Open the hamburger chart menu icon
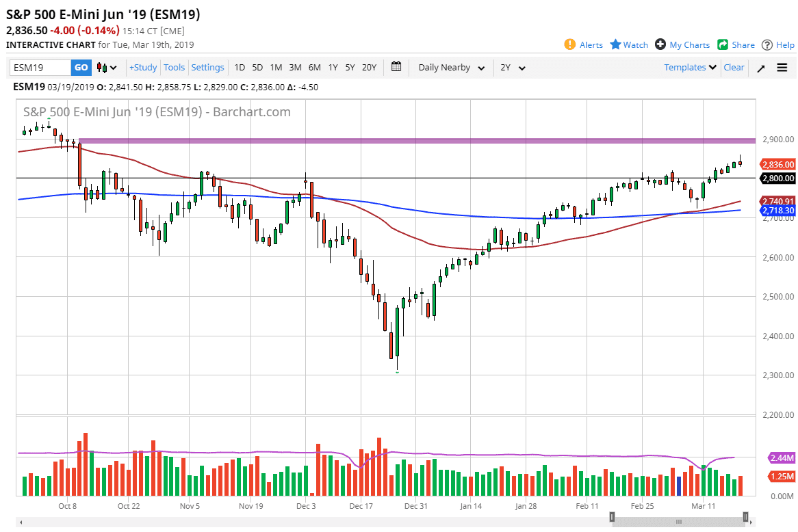 (x=782, y=67)
